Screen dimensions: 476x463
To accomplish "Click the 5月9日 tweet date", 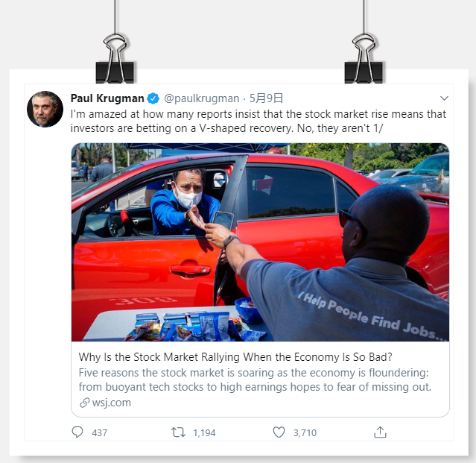I will pos(267,98).
